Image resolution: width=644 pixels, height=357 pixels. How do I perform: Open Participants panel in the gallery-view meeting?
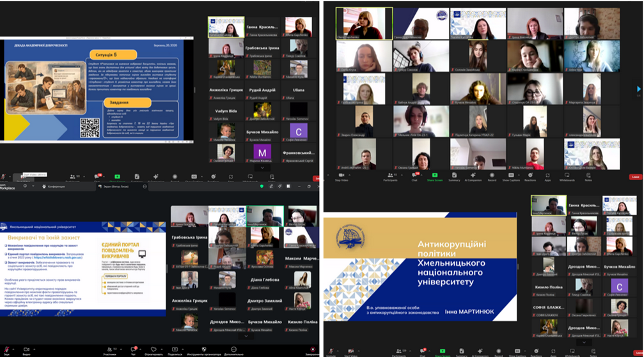pos(390,175)
